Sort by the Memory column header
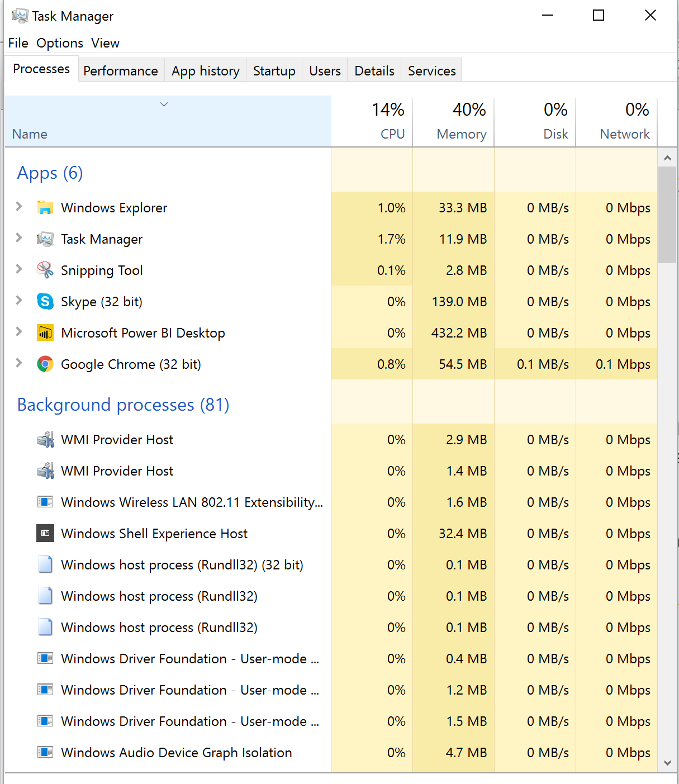This screenshot has width=679, height=784. click(454, 121)
